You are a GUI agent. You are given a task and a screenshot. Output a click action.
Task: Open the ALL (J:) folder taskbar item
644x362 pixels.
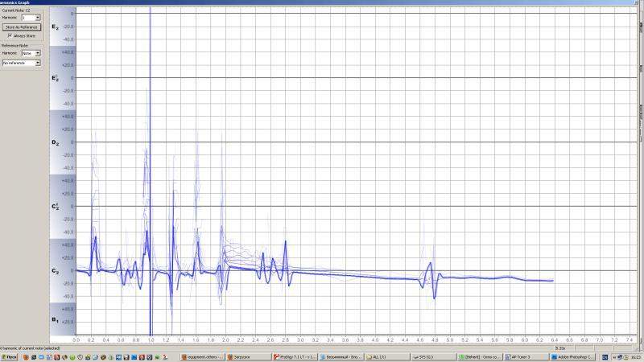386,356
